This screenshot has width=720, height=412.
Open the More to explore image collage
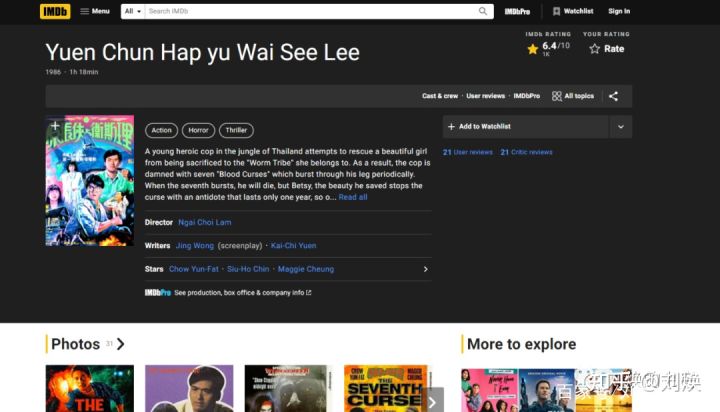pyautogui.click(x=546, y=390)
